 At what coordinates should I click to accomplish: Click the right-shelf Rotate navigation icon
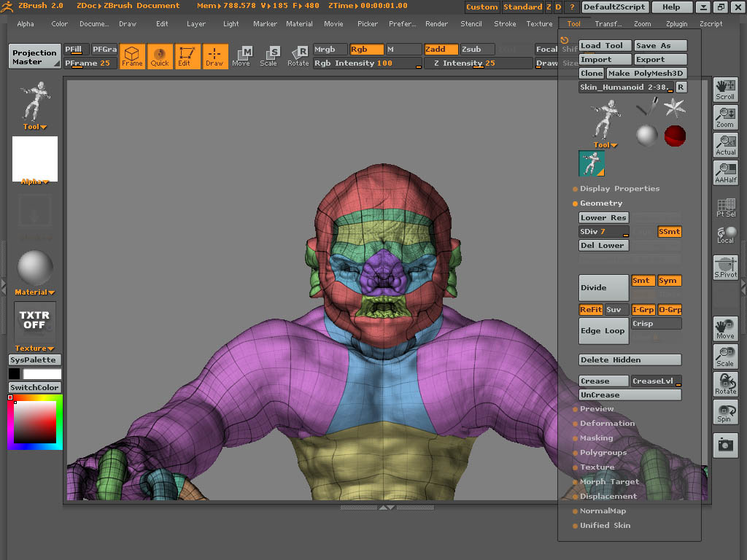[x=725, y=384]
